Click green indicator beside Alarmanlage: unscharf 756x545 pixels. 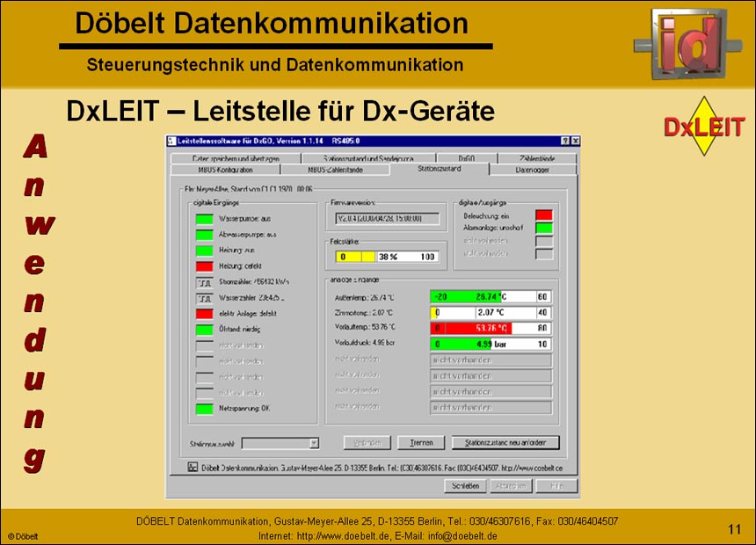[x=544, y=228]
